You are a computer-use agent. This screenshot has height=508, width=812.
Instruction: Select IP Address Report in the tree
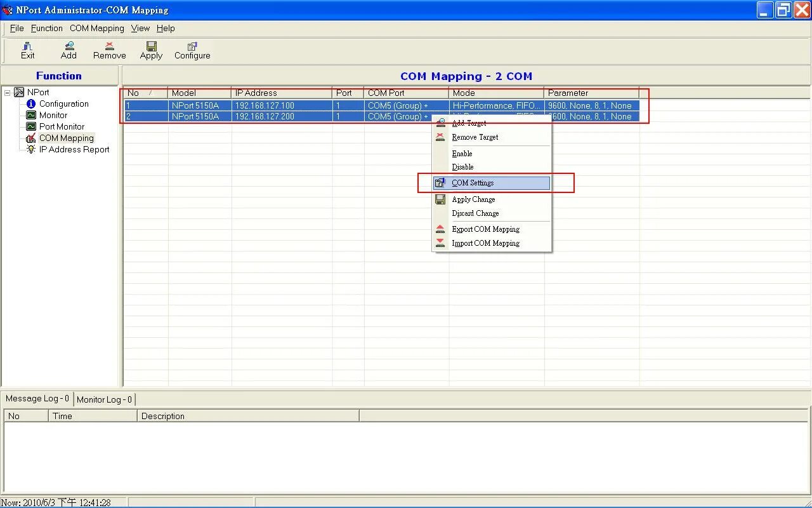74,149
